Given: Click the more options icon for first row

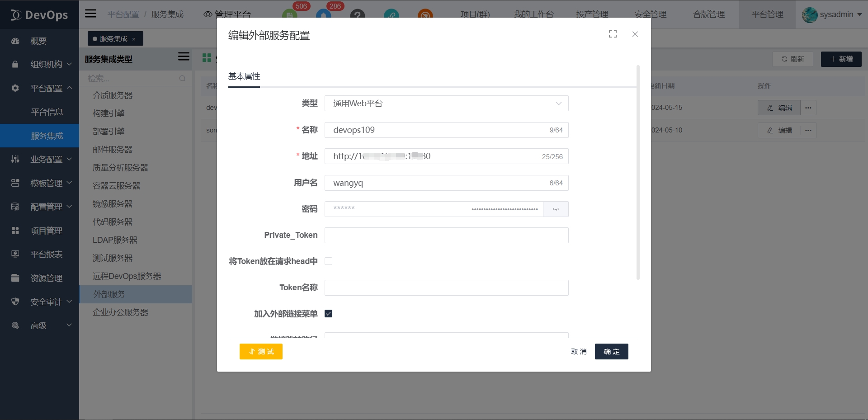Looking at the screenshot, I should (x=808, y=108).
